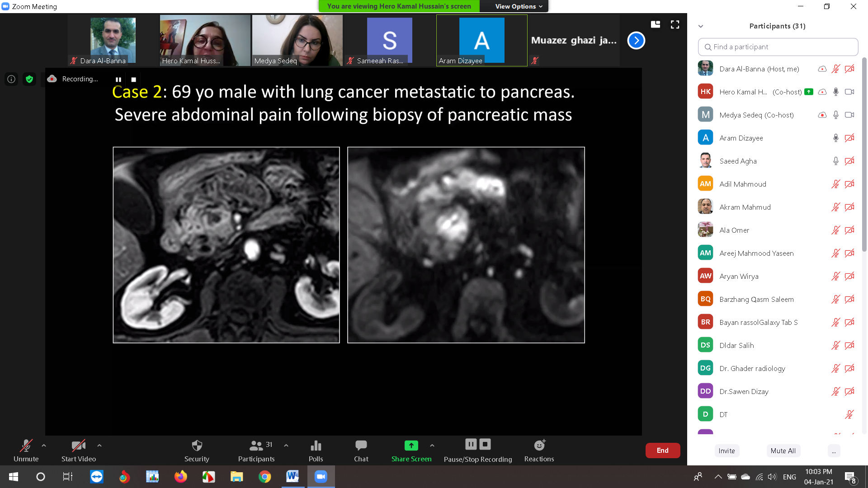868x488 pixels.
Task: Expand participants options arrow
Action: 286,446
